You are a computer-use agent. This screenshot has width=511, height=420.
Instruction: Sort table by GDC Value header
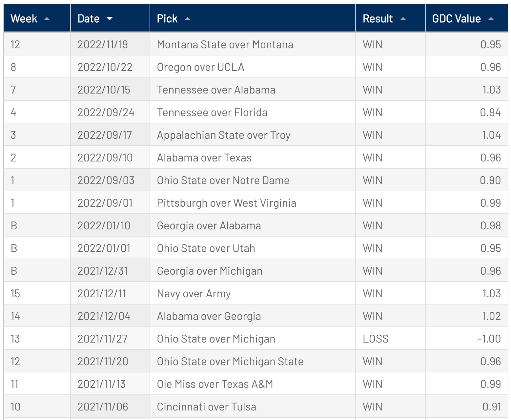[456, 19]
